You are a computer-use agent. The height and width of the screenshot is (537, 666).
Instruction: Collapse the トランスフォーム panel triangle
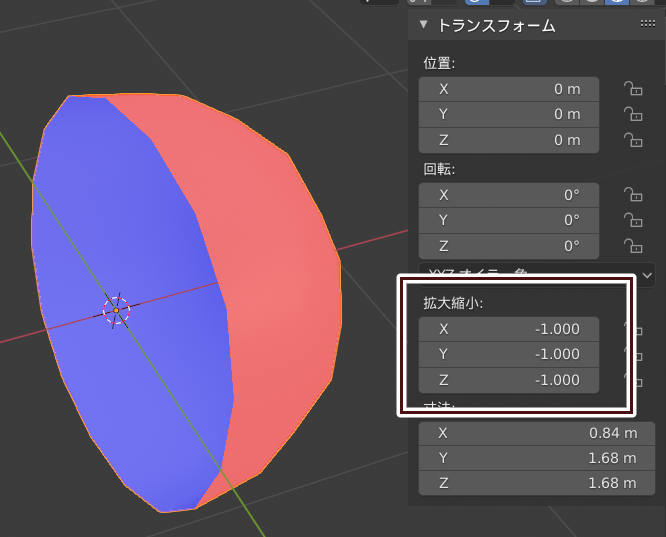(x=423, y=25)
